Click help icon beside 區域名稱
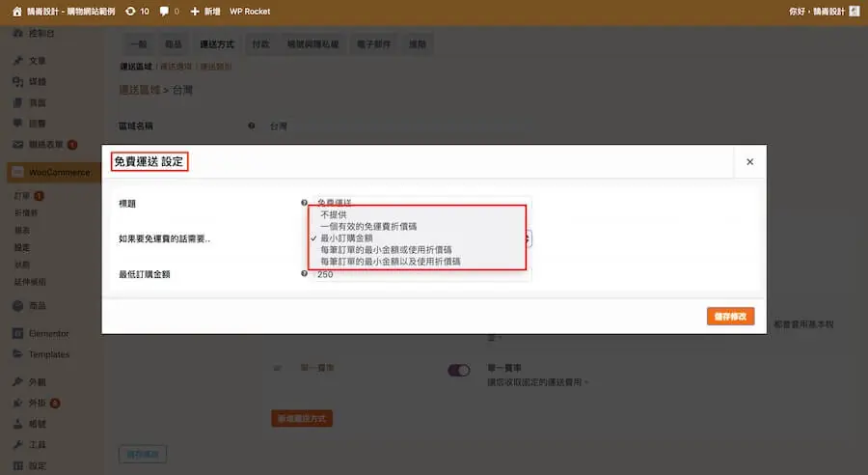The width and height of the screenshot is (868, 475). (252, 126)
